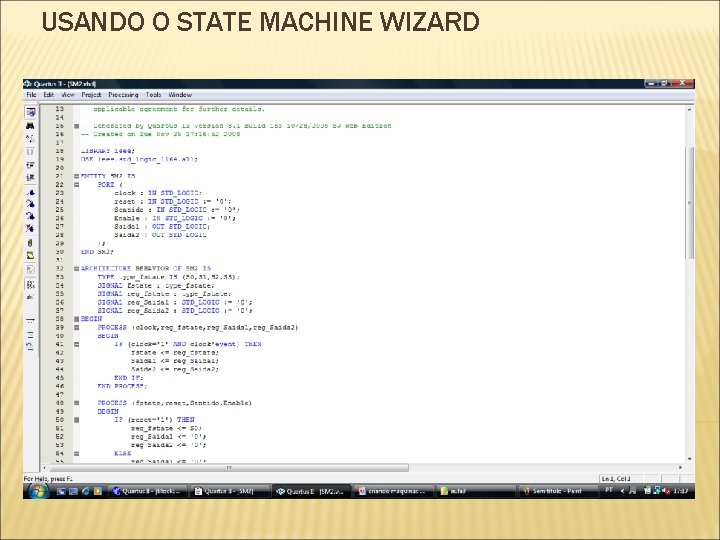Screen dimensions: 720x540
Task: Click the media player quick launch icon
Action: (98, 491)
